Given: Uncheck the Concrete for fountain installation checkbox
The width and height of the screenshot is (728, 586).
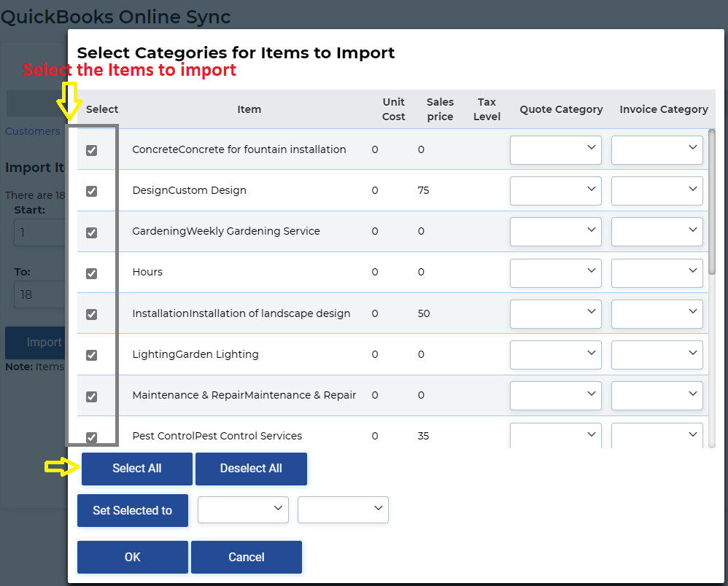Looking at the screenshot, I should [91, 150].
